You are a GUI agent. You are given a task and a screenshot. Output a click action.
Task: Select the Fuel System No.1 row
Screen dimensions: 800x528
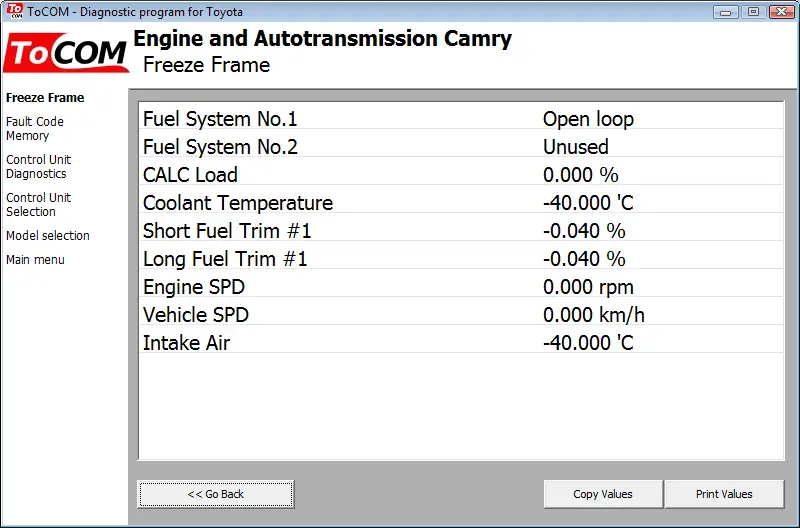point(461,119)
